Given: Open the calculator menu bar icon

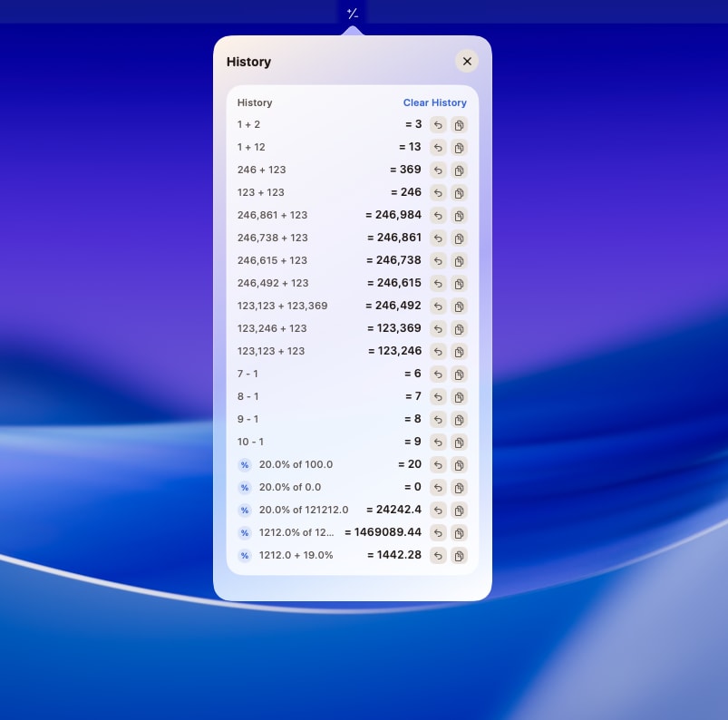Looking at the screenshot, I should coord(353,14).
